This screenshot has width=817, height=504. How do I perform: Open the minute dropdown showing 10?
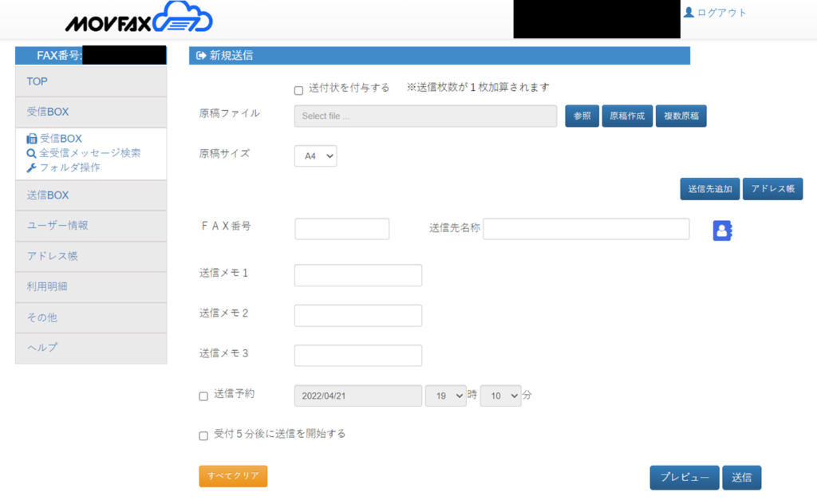500,396
